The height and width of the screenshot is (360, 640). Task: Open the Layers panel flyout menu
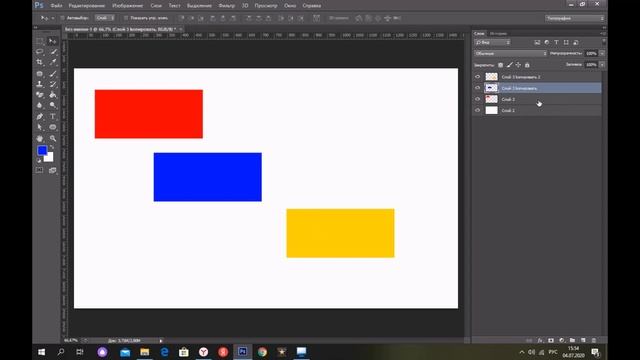[x=603, y=33]
